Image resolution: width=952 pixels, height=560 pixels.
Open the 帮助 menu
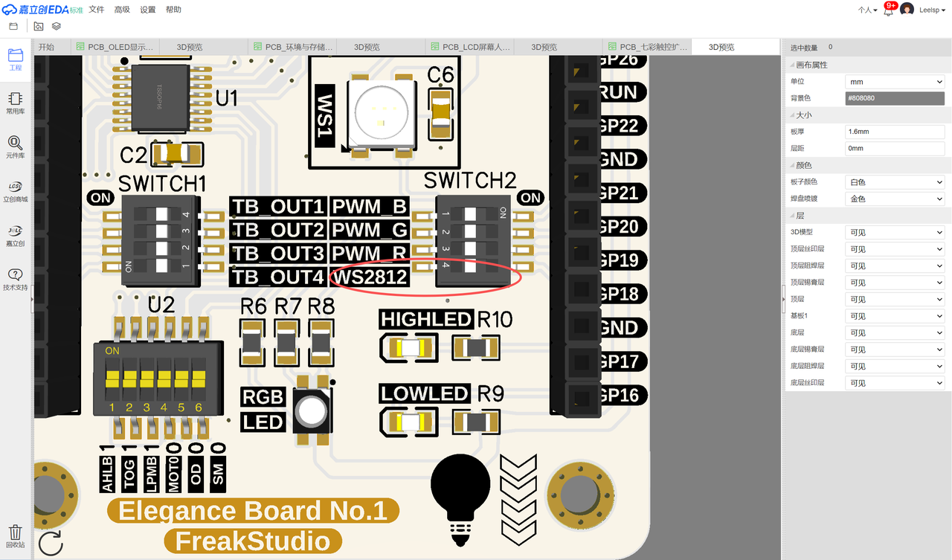173,10
